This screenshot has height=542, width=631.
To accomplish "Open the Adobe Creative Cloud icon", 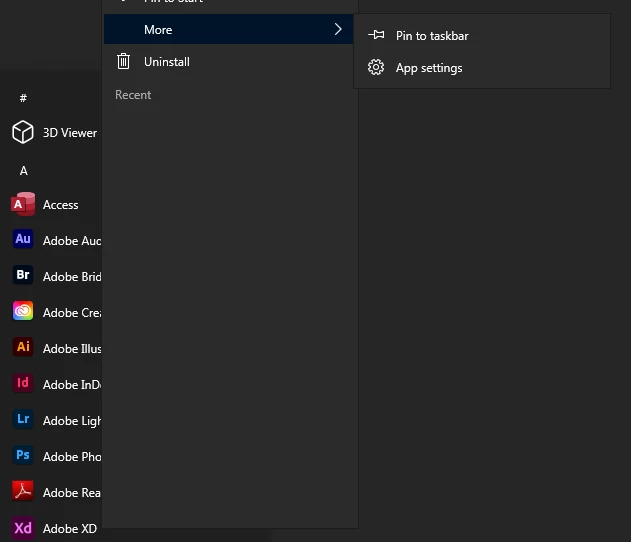I will (x=23, y=311).
